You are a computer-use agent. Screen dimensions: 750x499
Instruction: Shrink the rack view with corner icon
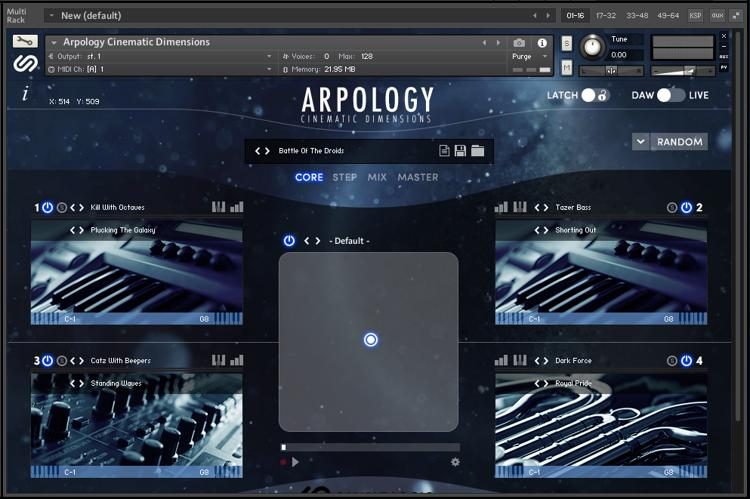click(736, 16)
